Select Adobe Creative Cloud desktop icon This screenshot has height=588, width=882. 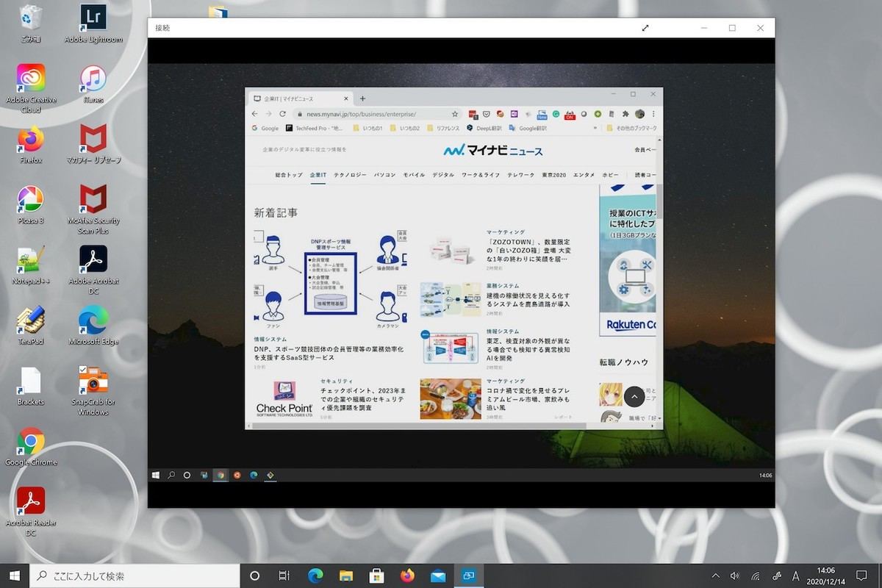click(31, 87)
